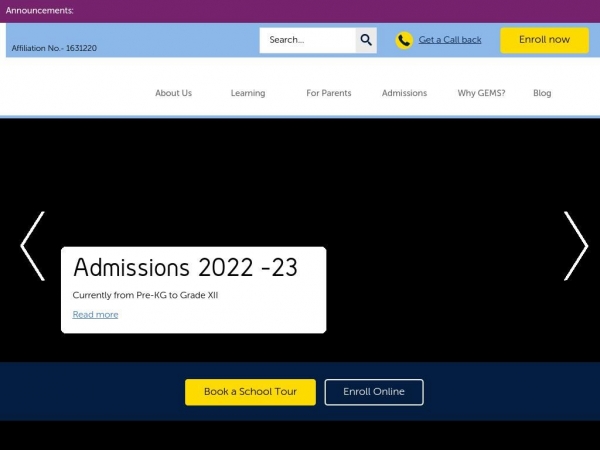
Task: Click into the Search text field
Action: tap(308, 40)
